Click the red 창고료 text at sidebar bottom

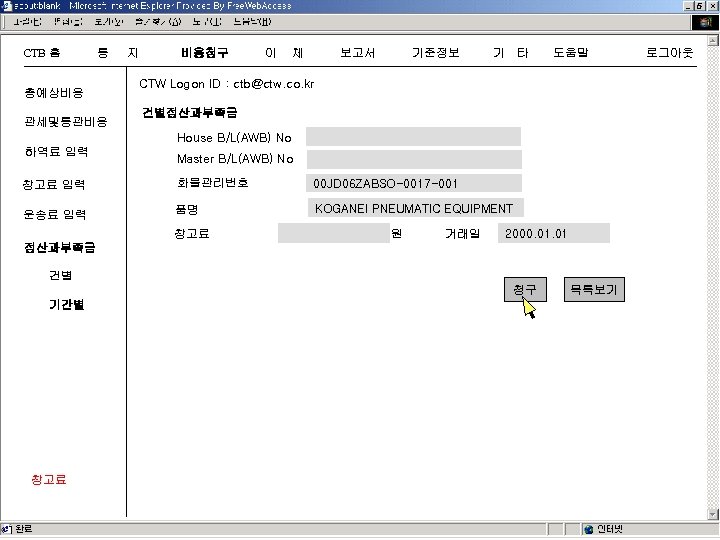coord(49,480)
